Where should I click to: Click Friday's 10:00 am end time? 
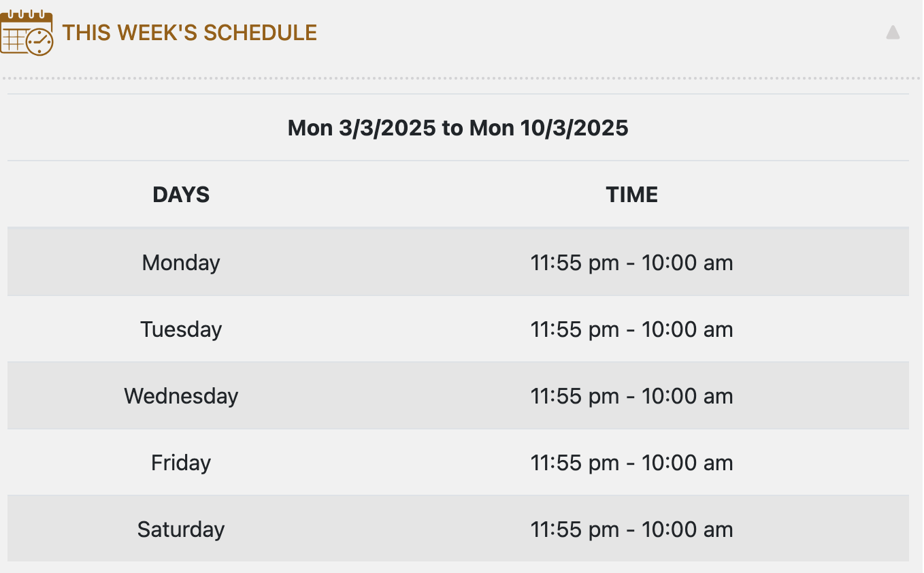tap(687, 463)
